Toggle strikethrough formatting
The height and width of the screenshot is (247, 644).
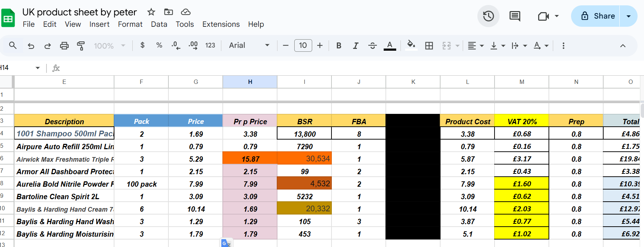pyautogui.click(x=372, y=45)
